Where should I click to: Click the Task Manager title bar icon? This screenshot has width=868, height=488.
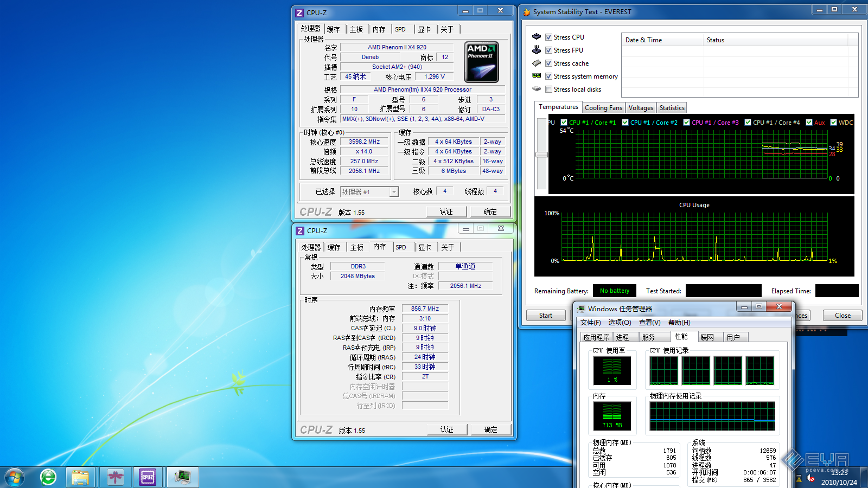pos(581,309)
